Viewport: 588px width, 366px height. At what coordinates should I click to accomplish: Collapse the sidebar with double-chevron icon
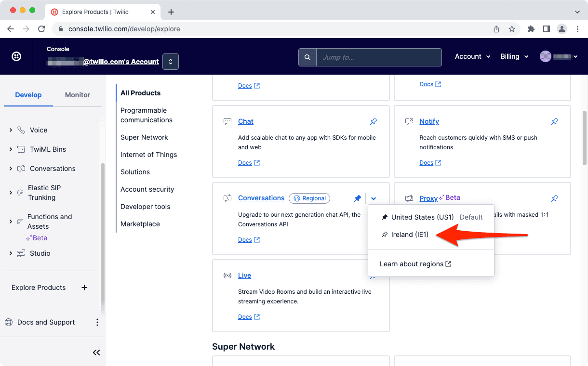point(96,353)
